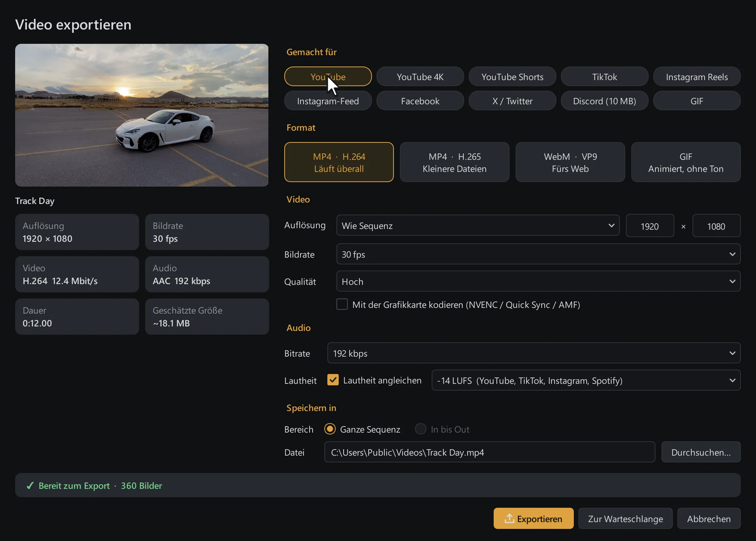This screenshot has width=756, height=541.
Task: Uncheck Lautheit angleichen checkbox
Action: pyautogui.click(x=333, y=380)
